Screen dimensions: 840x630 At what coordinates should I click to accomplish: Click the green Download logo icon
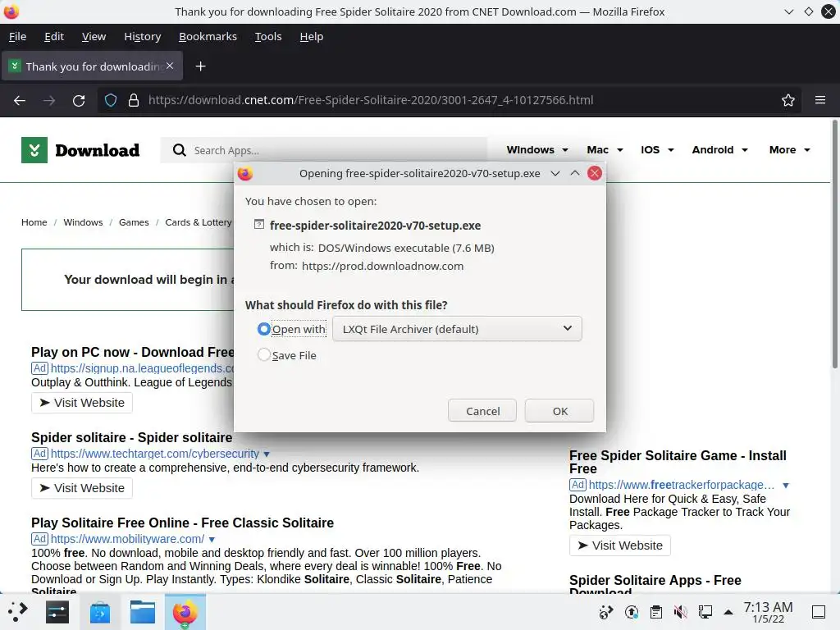click(x=34, y=150)
